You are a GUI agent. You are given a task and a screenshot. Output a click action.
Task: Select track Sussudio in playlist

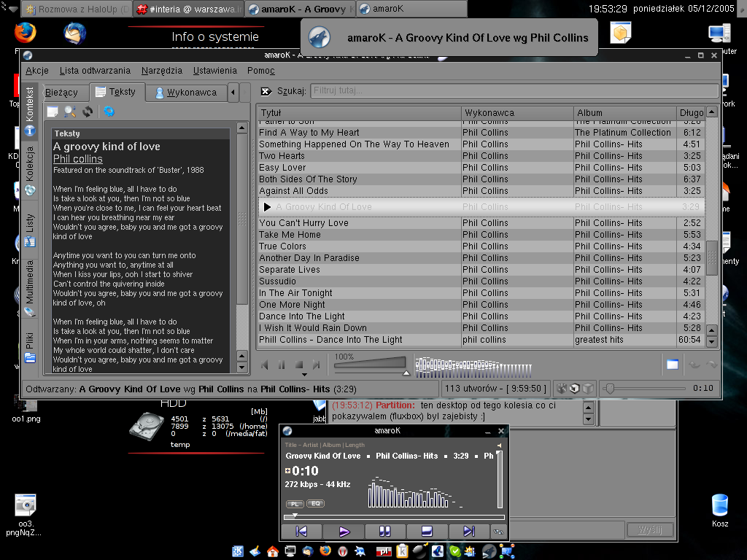(x=481, y=281)
